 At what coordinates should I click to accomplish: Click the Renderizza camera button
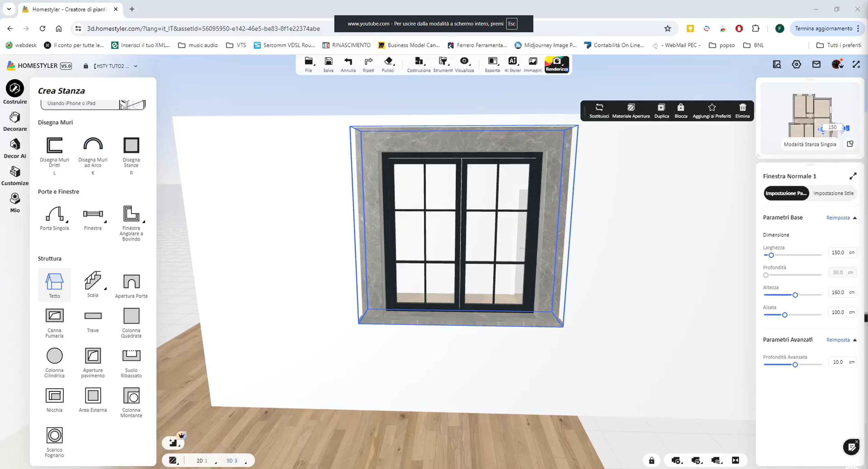(556, 64)
